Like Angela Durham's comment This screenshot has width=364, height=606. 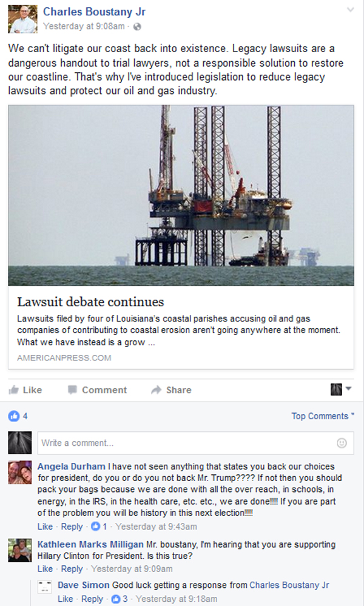45,527
